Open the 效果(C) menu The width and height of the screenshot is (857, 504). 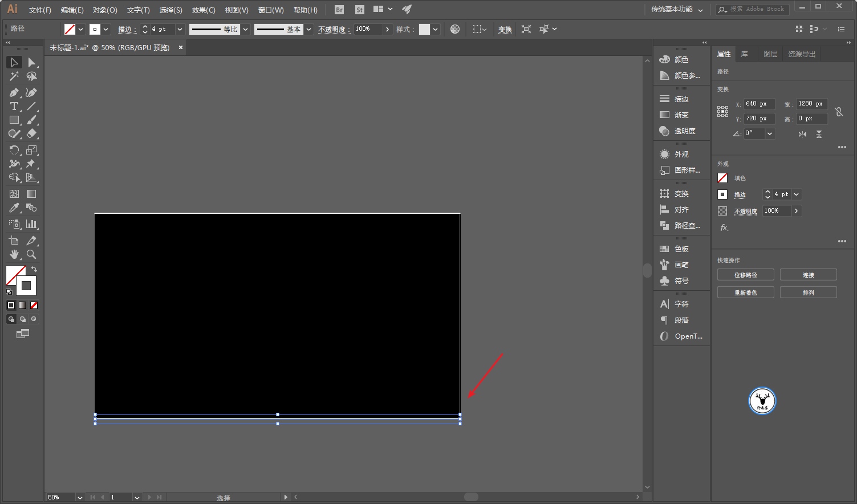point(204,10)
